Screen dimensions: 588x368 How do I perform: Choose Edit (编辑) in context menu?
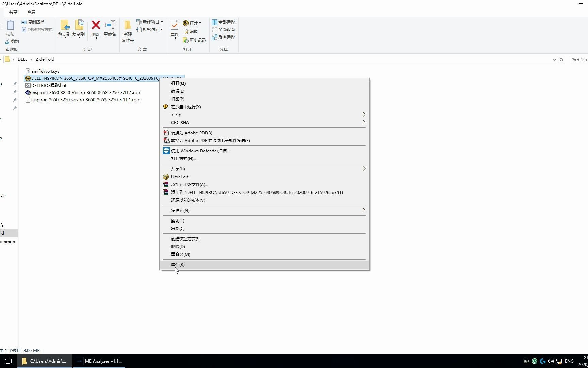point(264,91)
